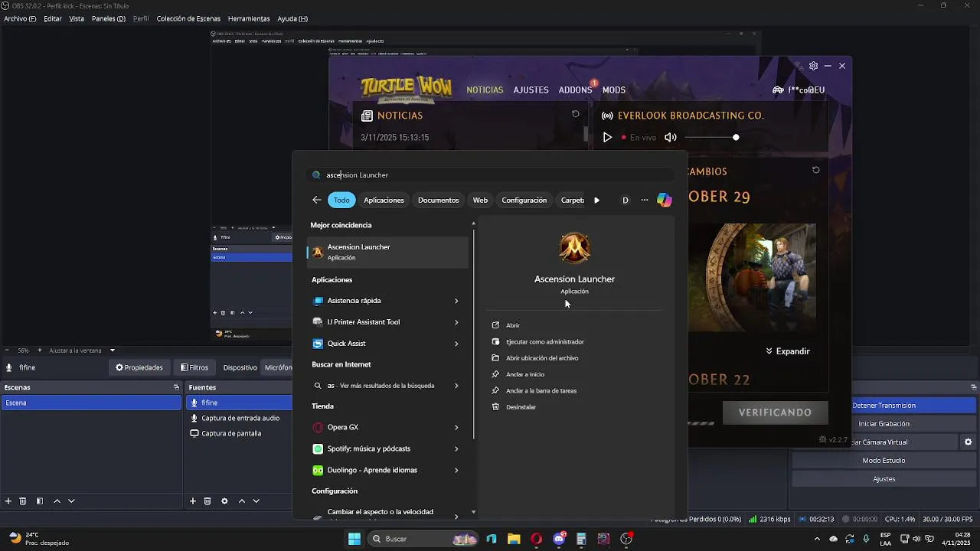
Task: Expand Spotify store result chevron
Action: tap(456, 448)
